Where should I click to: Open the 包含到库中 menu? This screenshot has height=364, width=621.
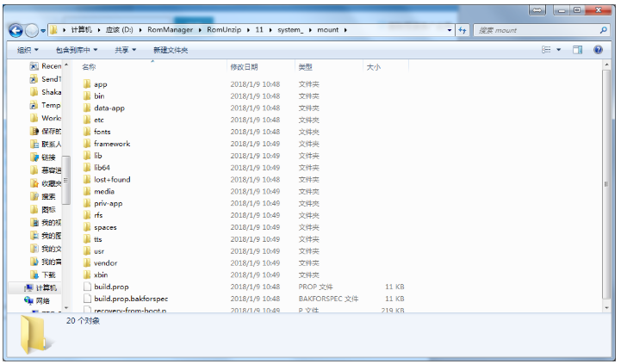(77, 50)
